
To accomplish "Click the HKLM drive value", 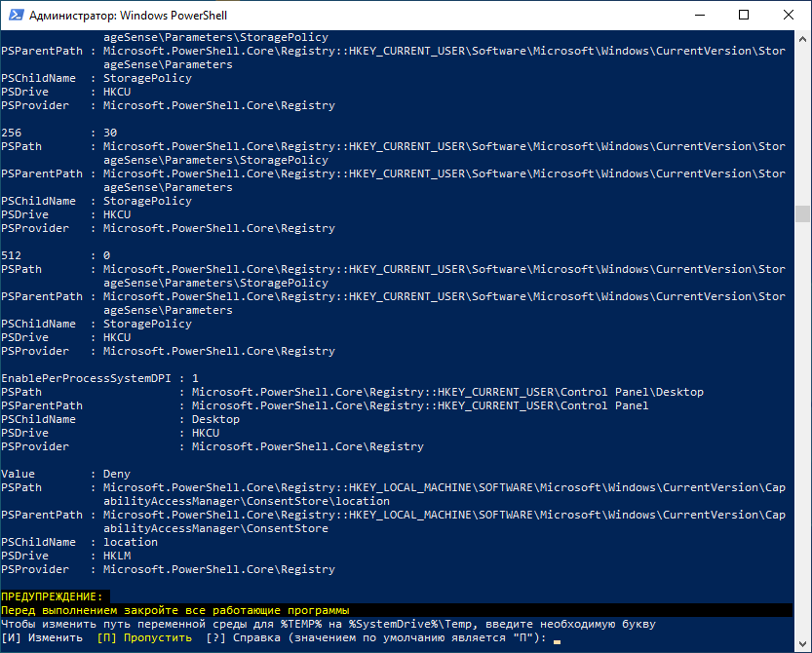I will tap(117, 556).
